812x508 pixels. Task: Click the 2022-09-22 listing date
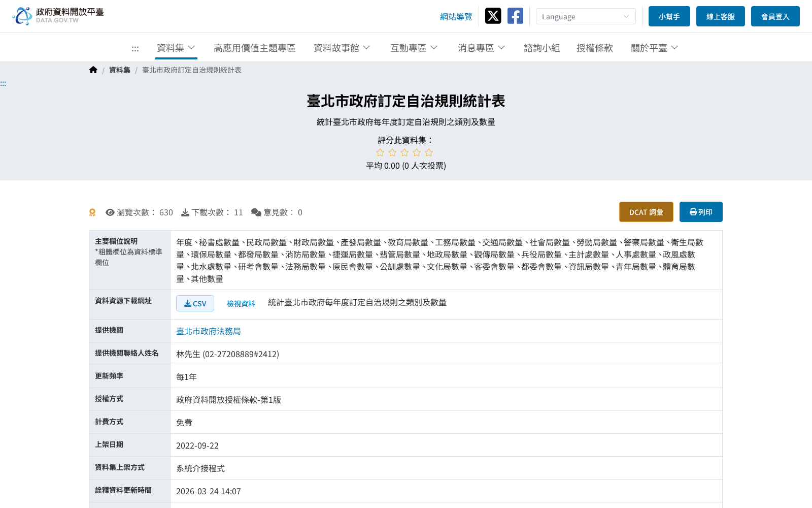click(197, 446)
